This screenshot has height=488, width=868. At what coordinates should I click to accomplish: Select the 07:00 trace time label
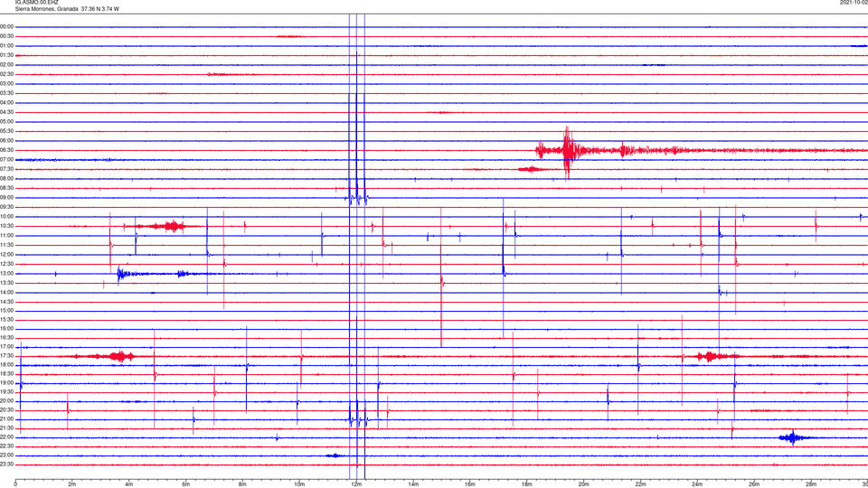click(x=7, y=159)
